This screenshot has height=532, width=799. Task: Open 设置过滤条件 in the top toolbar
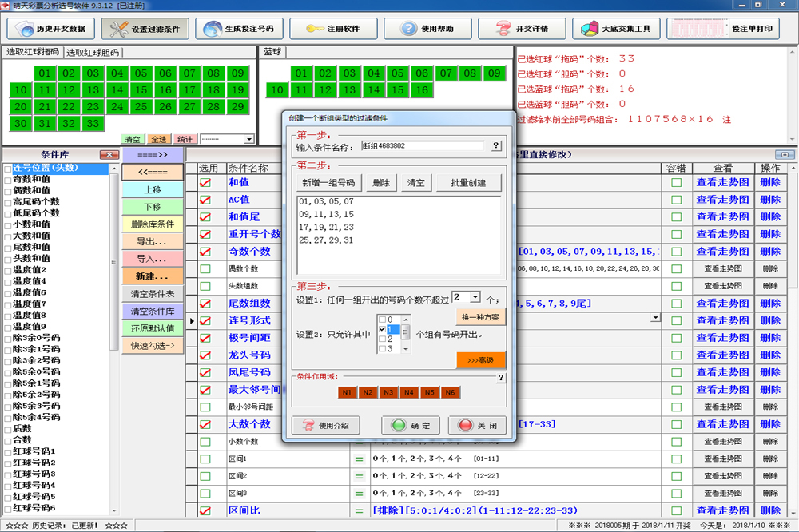point(145,29)
